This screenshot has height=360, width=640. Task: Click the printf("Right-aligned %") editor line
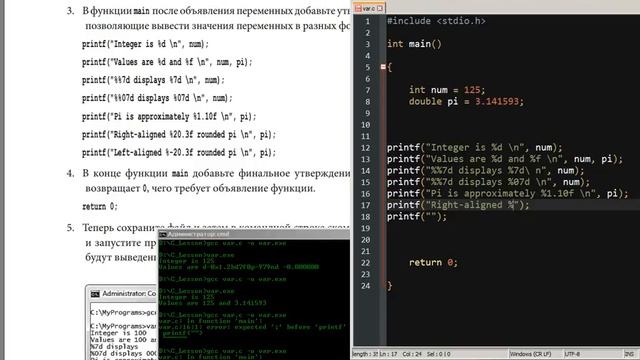coord(458,205)
